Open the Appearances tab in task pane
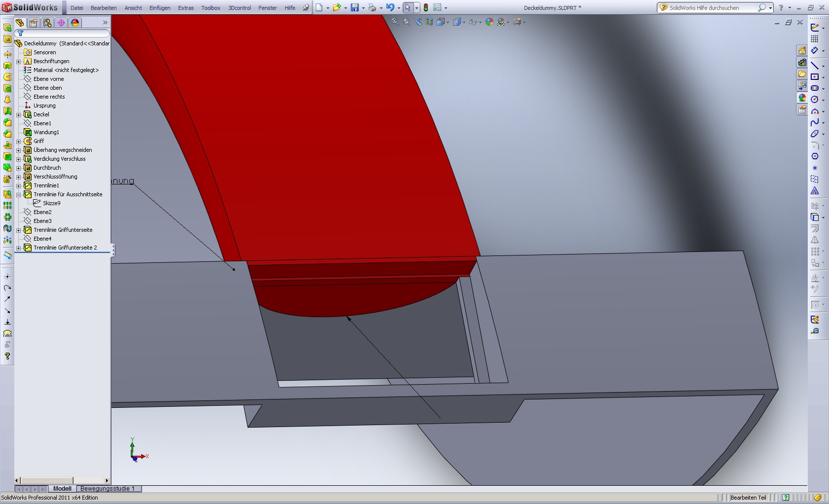The width and height of the screenshot is (829, 504). coord(802,98)
